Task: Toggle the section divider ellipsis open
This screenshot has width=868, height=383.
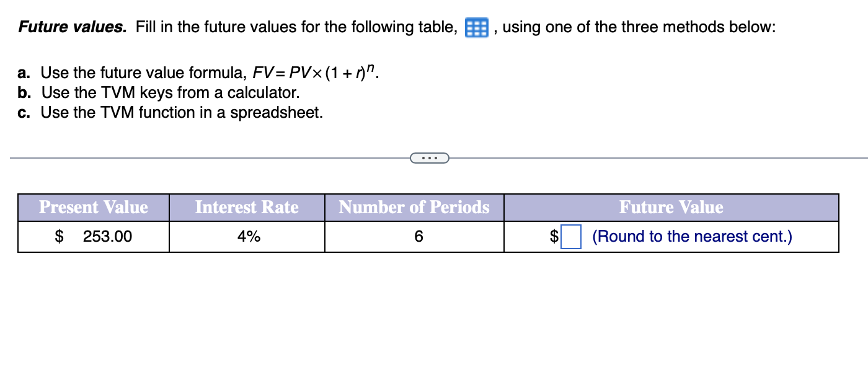Action: point(430,158)
